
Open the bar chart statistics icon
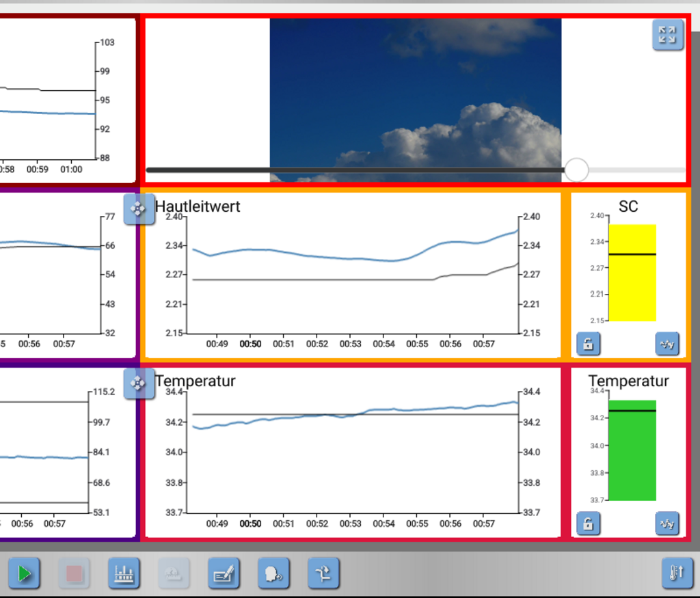point(124,573)
